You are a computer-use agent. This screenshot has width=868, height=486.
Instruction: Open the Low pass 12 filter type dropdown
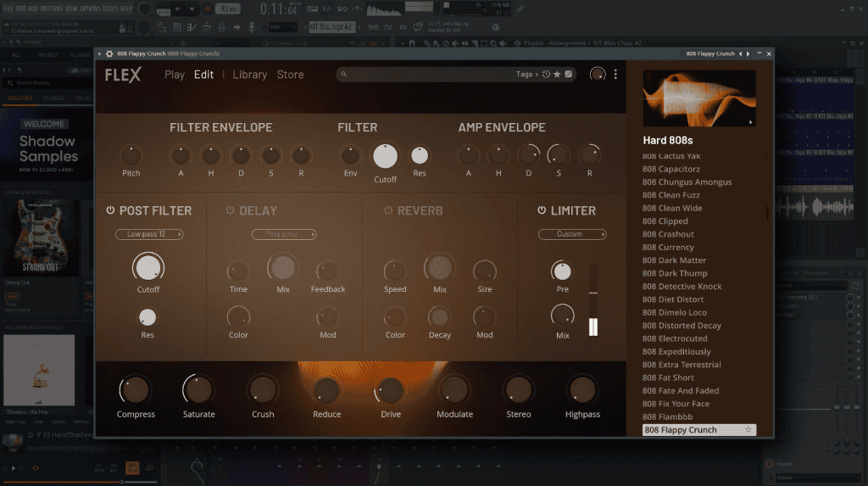tap(149, 234)
